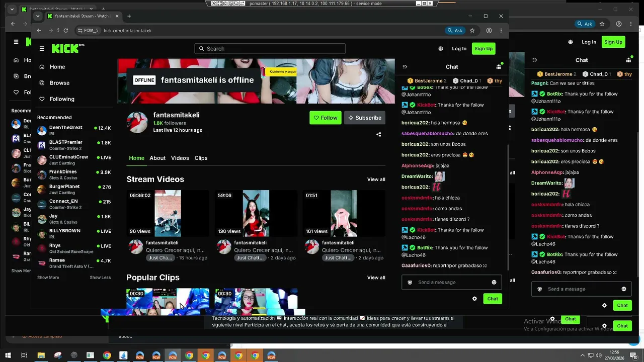Click Sign Up in the background window
Image resolution: width=644 pixels, height=362 pixels.
(613, 42)
